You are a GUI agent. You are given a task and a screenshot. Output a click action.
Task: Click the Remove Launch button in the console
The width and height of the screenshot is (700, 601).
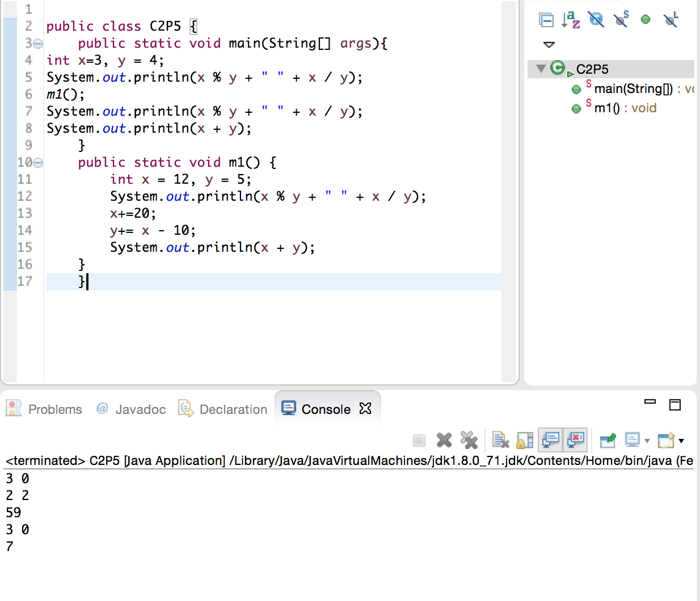click(x=444, y=440)
